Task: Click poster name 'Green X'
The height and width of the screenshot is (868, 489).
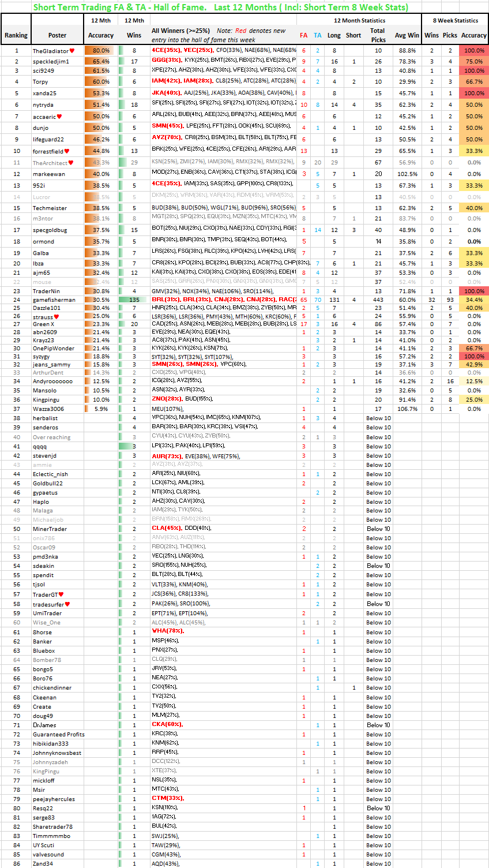Action: click(43, 324)
